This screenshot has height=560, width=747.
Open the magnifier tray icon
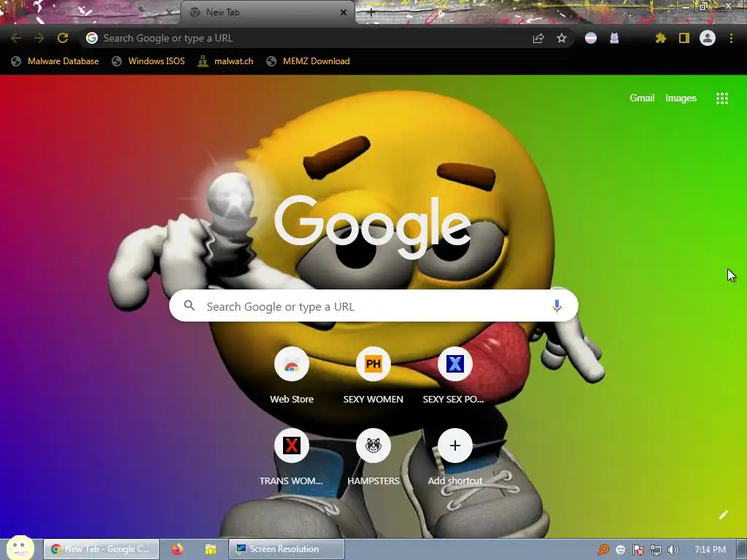point(603,550)
